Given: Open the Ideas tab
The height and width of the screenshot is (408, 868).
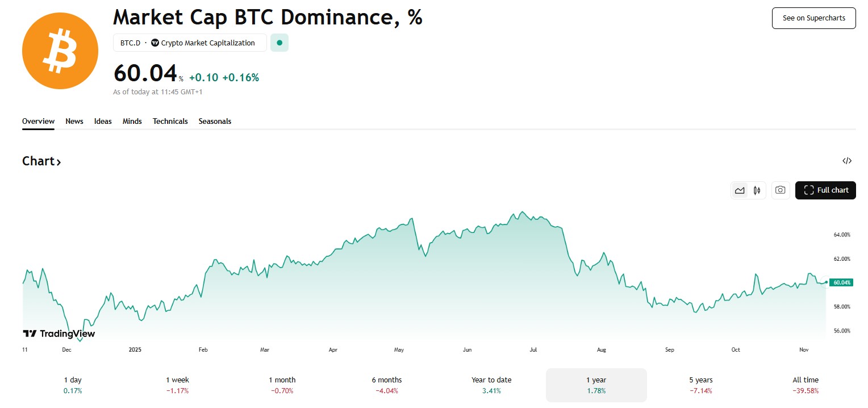Looking at the screenshot, I should coord(103,121).
